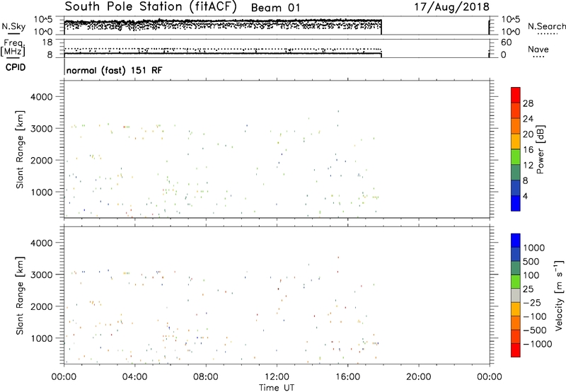Image resolution: width=566 pixels, height=392 pixels.
Task: Click the 'Power [dB]' colorbar label
Action: tap(540, 149)
